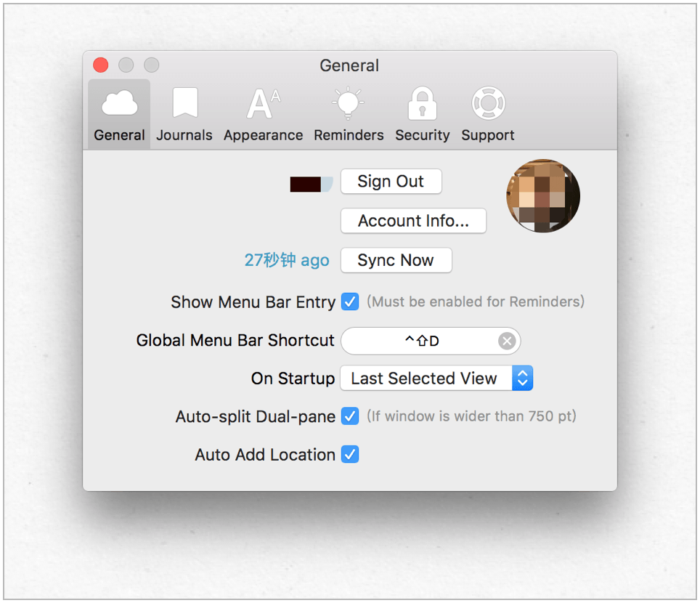700x603 pixels.
Task: Open the Journals bookmark icon tab
Action: click(184, 114)
